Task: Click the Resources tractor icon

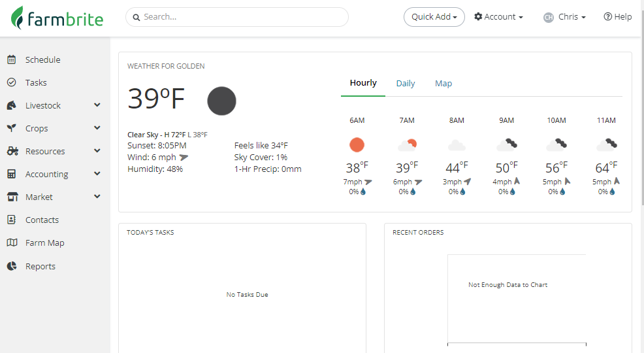Action: (x=12, y=151)
